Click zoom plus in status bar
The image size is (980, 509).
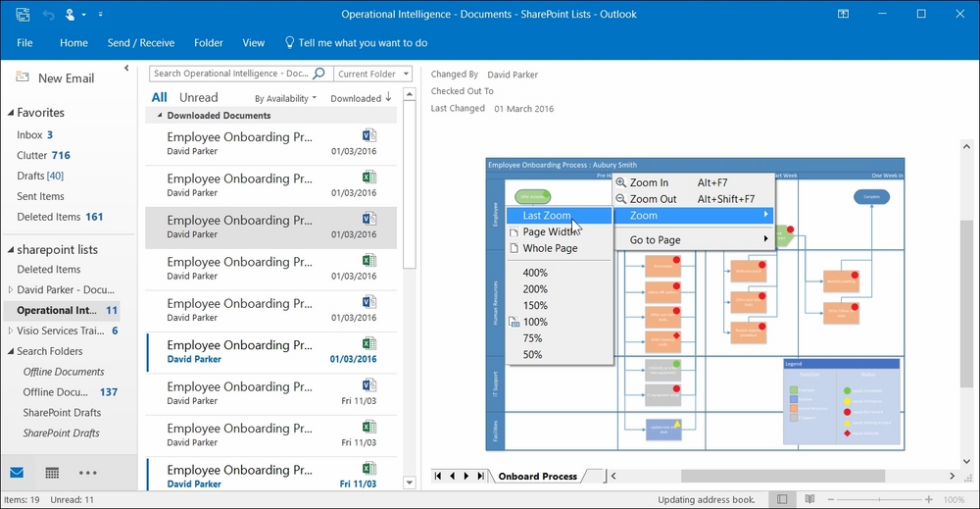[x=929, y=499]
